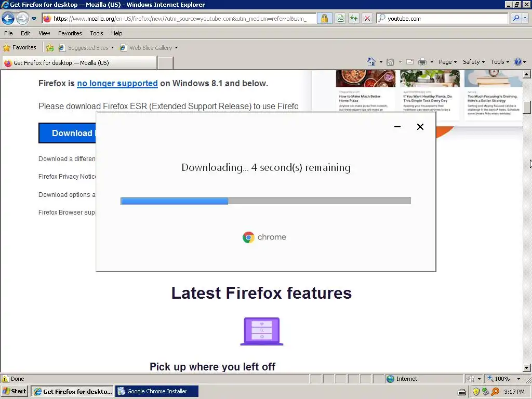The image size is (532, 399).
Task: Click the Internet zone globe icon
Action: tap(390, 379)
